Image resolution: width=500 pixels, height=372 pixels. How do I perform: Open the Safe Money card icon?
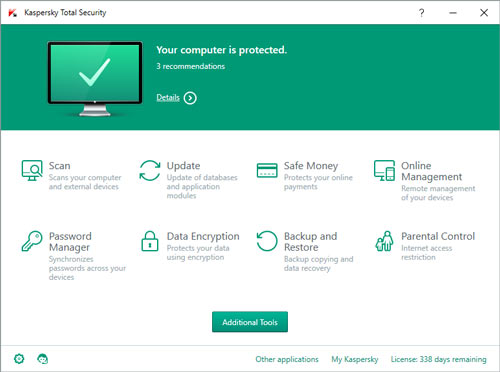coord(267,170)
